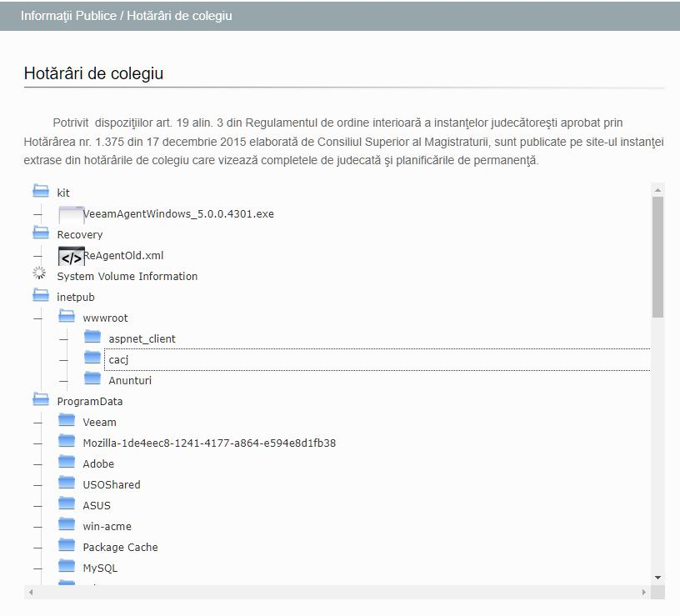Screen dimensions: 680x616
Task: Click the kit folder icon
Action: point(40,191)
